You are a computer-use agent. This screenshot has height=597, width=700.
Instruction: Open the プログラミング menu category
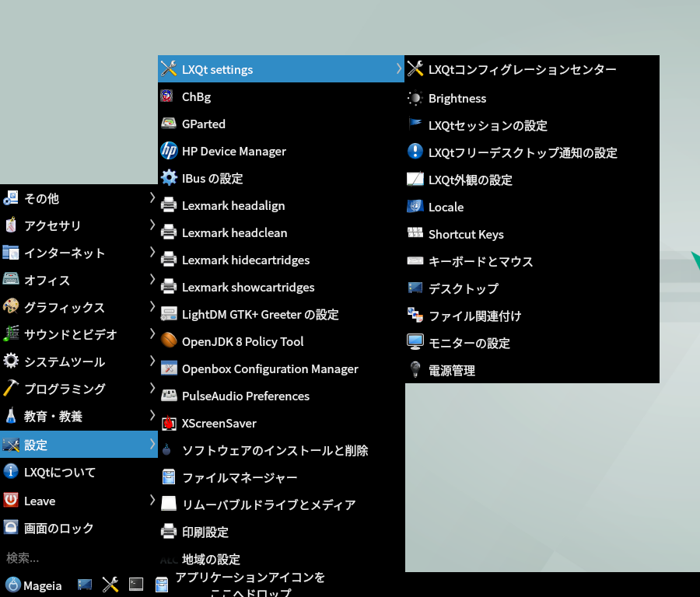(79, 389)
